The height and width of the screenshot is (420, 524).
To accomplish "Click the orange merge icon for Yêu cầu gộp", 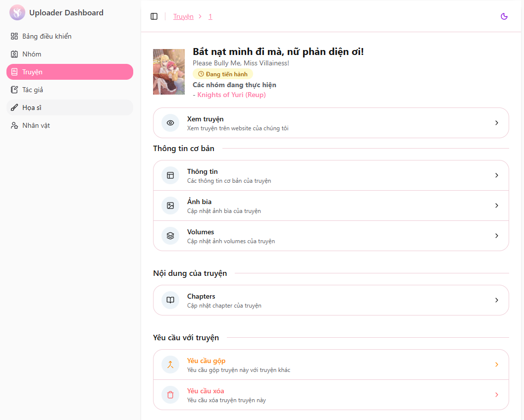I will click(x=170, y=365).
